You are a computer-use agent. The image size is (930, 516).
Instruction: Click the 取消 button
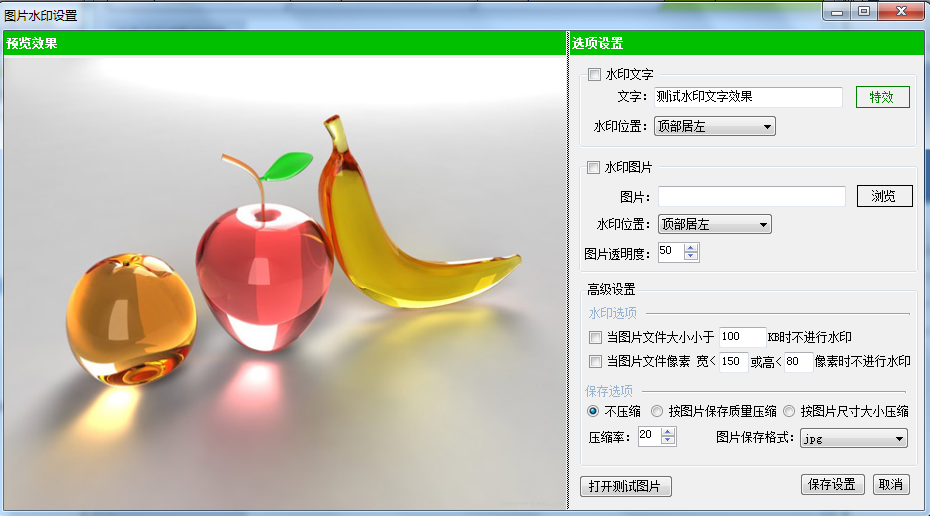890,484
